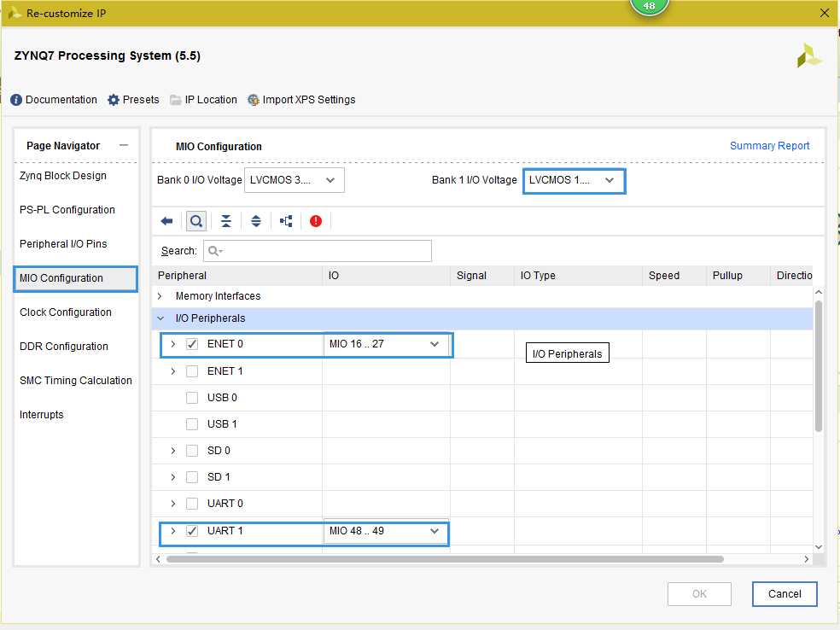Expand Memory Interfaces tree node
This screenshot has width=840, height=630.
(x=160, y=296)
